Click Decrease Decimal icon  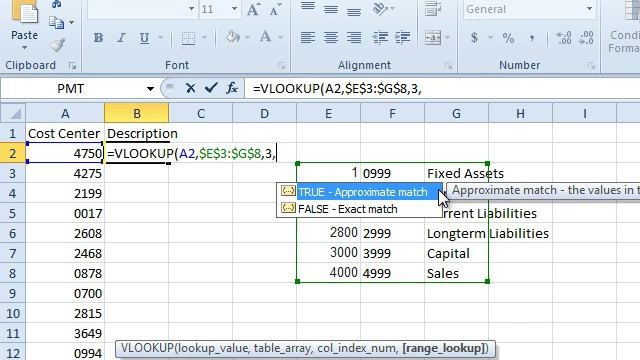click(x=586, y=38)
